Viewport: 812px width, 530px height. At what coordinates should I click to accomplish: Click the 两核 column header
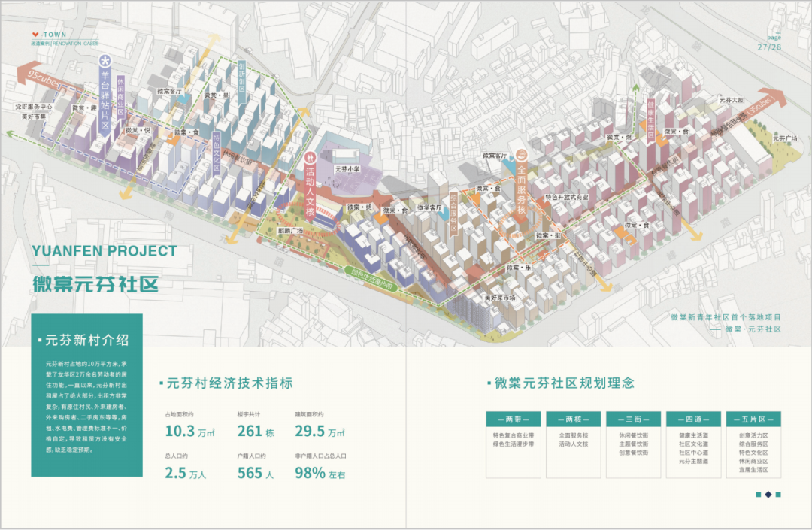(573, 419)
